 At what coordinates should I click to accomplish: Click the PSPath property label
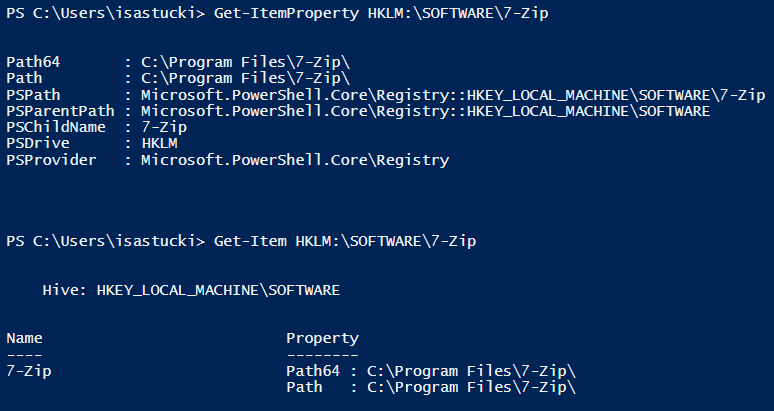pos(33,94)
